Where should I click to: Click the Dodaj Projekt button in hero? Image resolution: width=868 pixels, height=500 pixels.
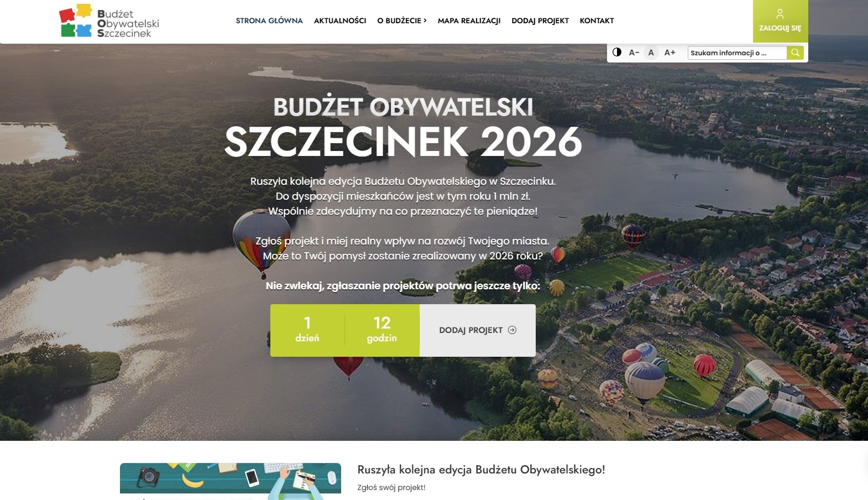coord(478,330)
